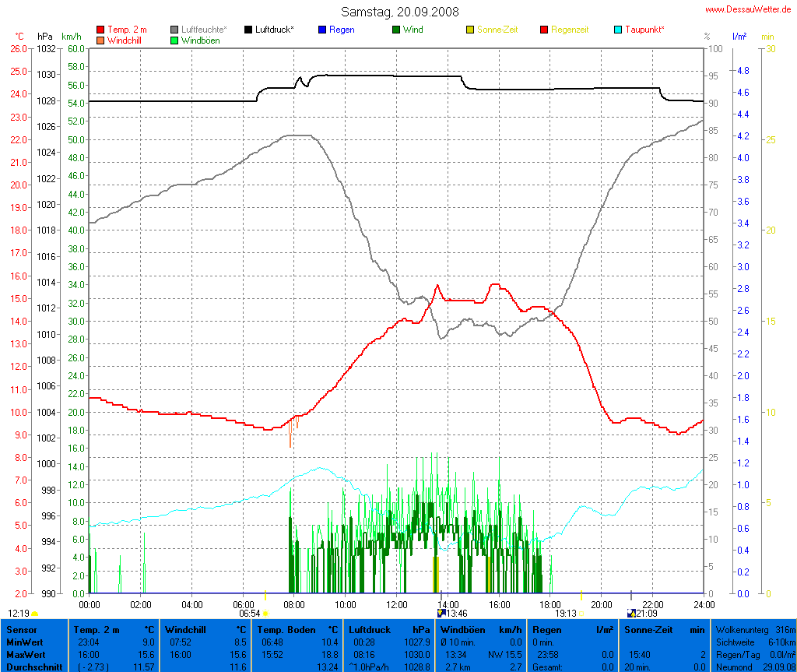Click the moon icon beside 21:09

[x=631, y=614]
